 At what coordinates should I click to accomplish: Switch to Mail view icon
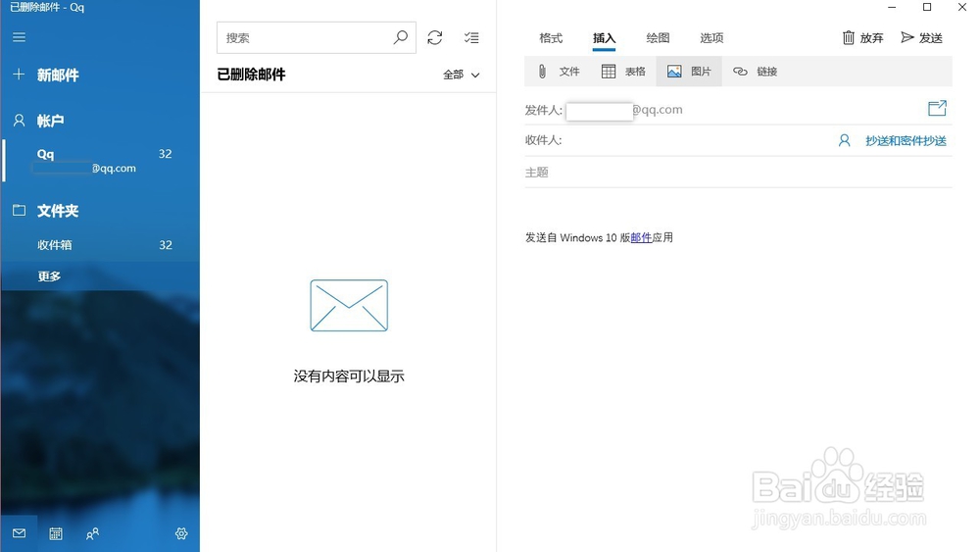pos(19,533)
